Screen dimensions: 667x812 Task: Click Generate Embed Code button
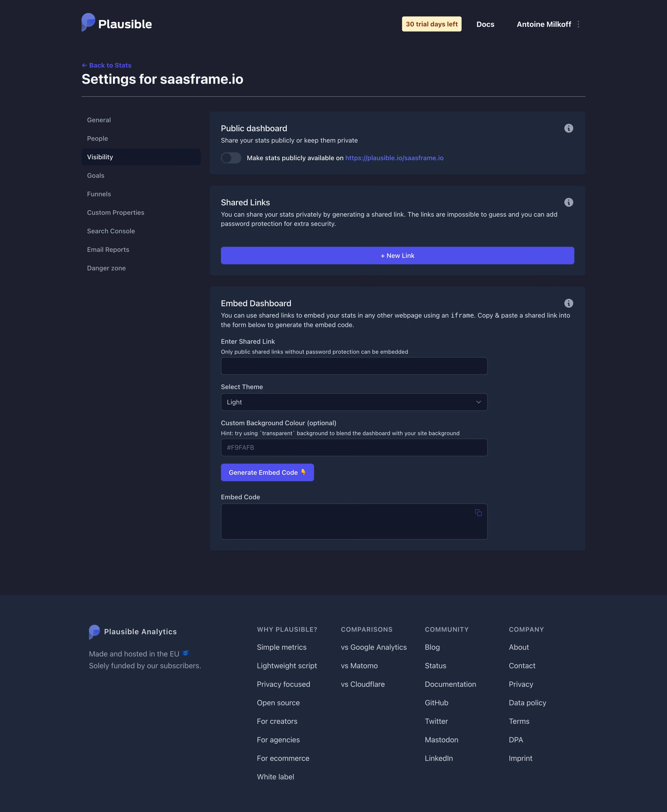click(x=267, y=473)
